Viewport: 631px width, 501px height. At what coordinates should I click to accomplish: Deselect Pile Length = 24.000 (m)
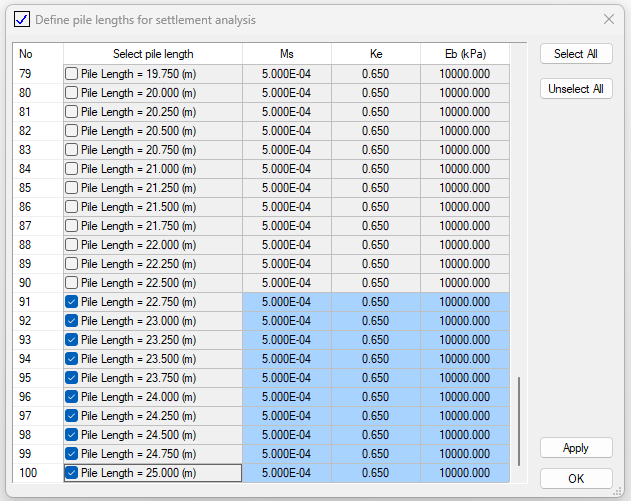coord(71,397)
